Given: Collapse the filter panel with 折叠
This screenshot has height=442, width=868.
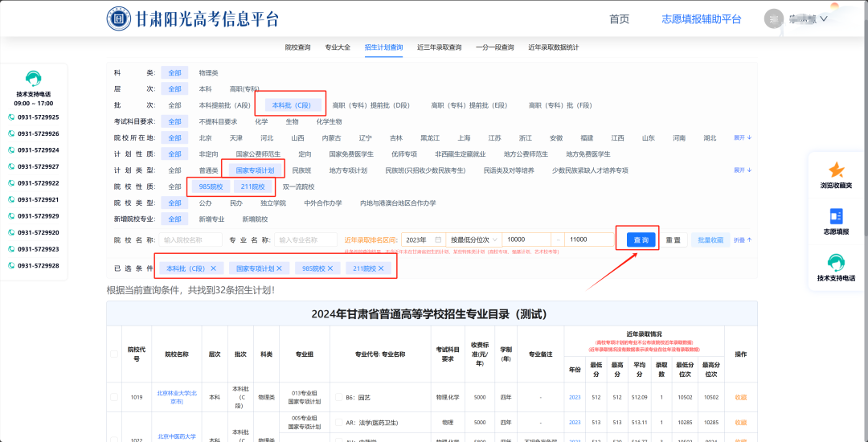Looking at the screenshot, I should (x=743, y=240).
